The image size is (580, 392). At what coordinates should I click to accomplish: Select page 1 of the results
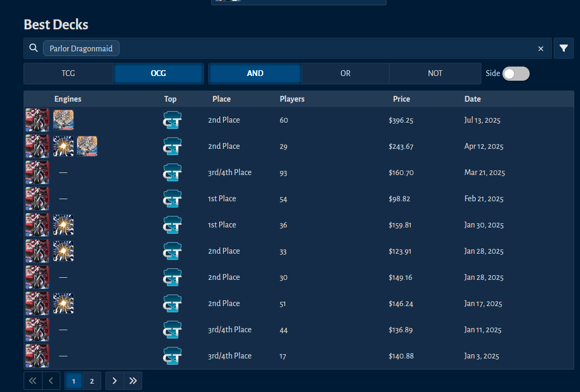73,381
